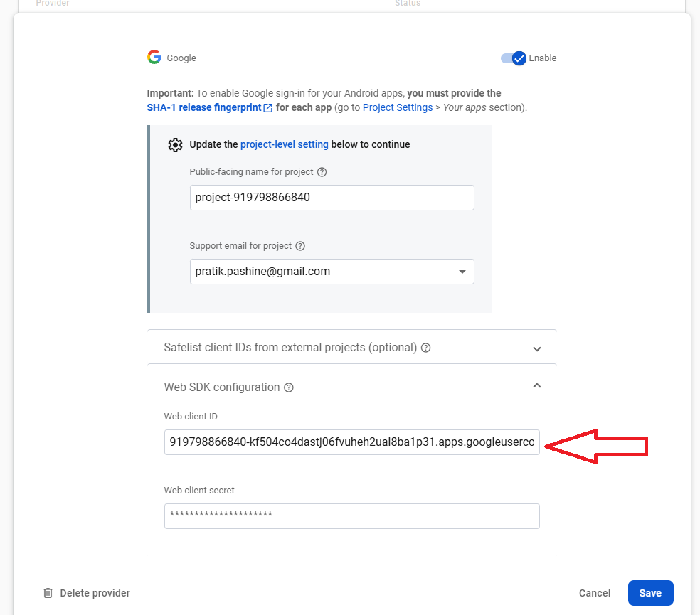
Task: Click help icon next to Support email
Action: point(300,246)
